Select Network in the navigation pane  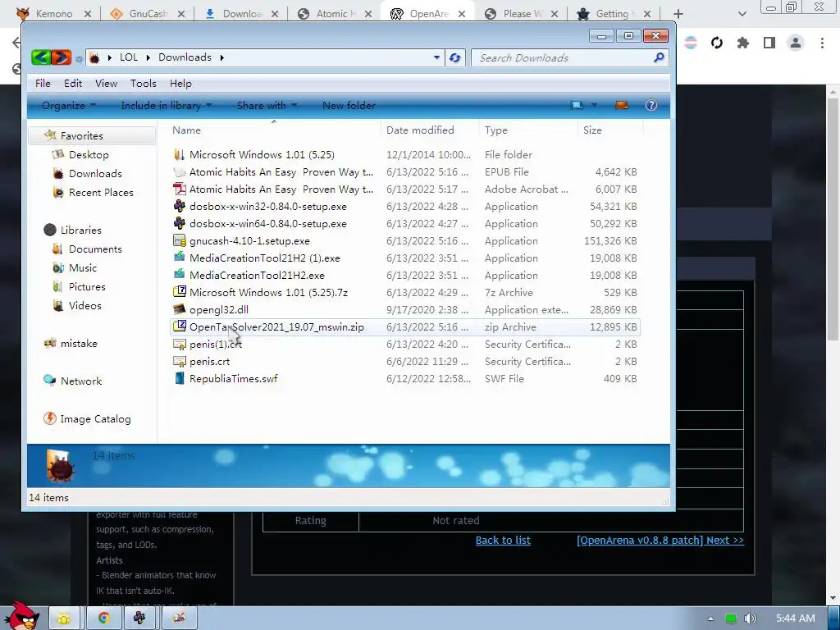81,381
